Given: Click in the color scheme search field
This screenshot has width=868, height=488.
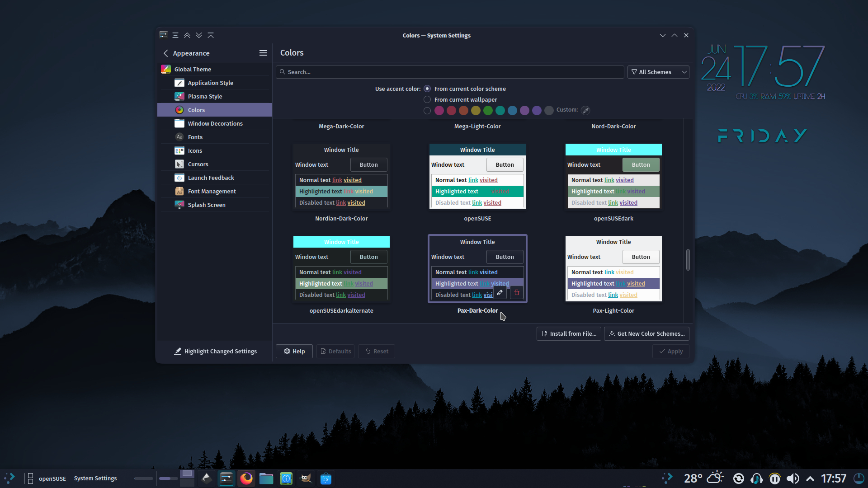Looking at the screenshot, I should pyautogui.click(x=450, y=72).
